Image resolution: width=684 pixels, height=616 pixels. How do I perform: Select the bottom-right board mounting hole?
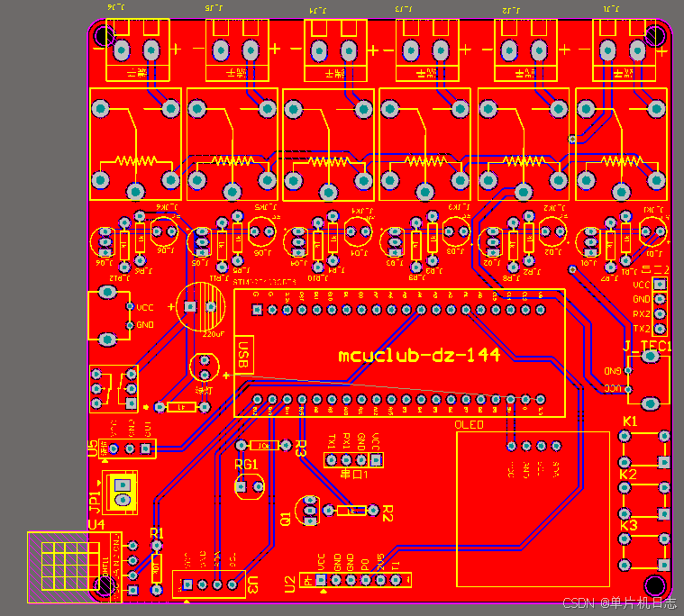(x=655, y=585)
